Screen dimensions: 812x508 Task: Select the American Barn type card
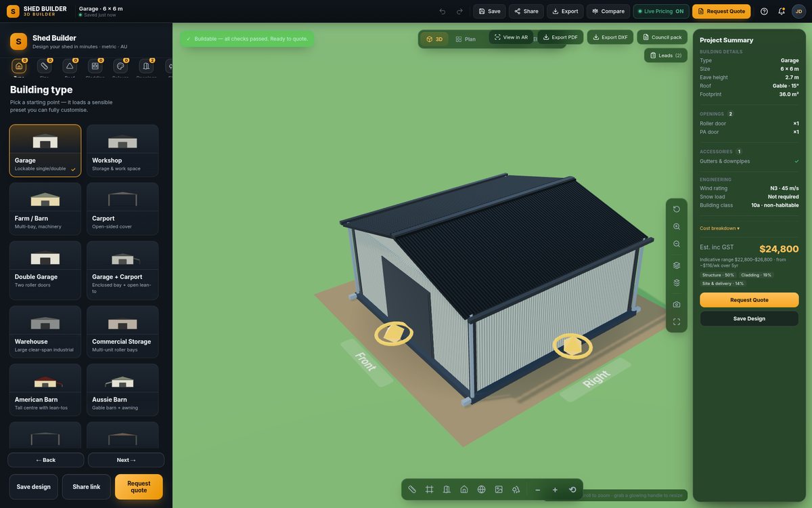pyautogui.click(x=45, y=390)
